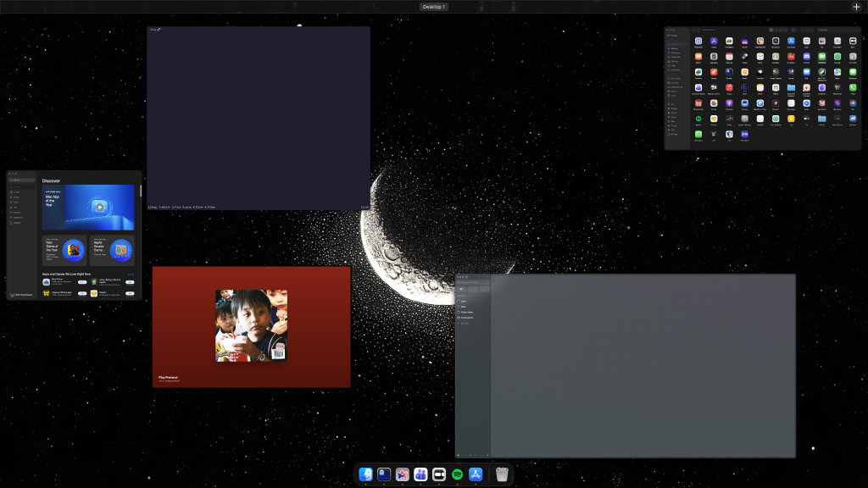868x488 pixels.
Task: Open Microsoft Teams from the Dock
Action: click(x=420, y=474)
